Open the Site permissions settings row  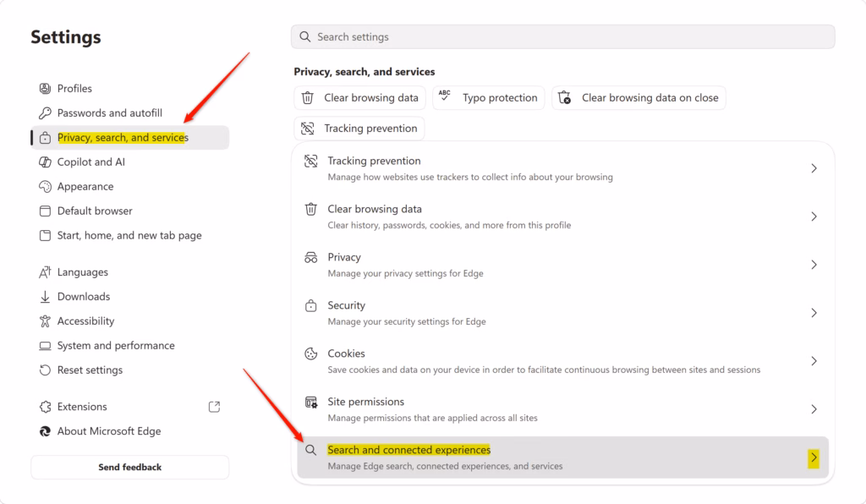point(562,409)
